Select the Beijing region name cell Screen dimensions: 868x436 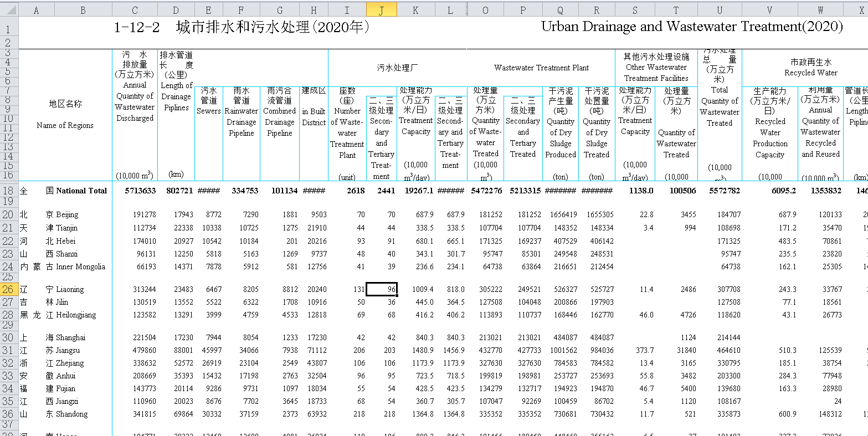pos(67,214)
